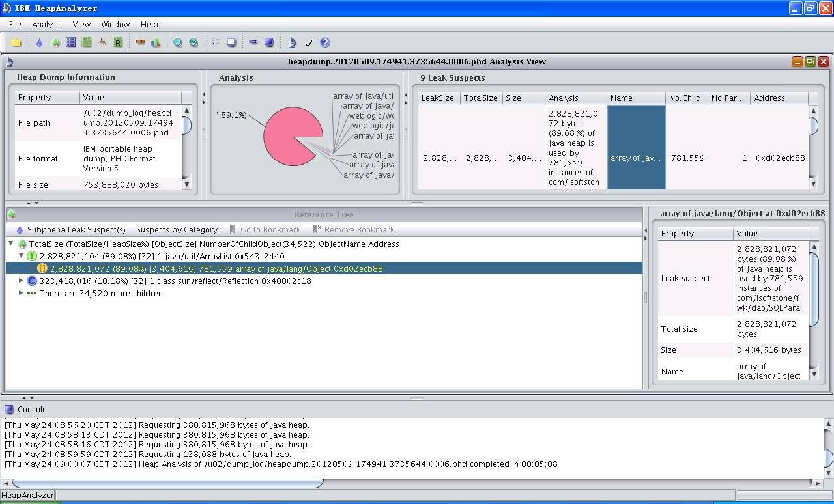Click Subpoena Leak Suspect(s) button
The width and height of the screenshot is (834, 504).
[71, 229]
